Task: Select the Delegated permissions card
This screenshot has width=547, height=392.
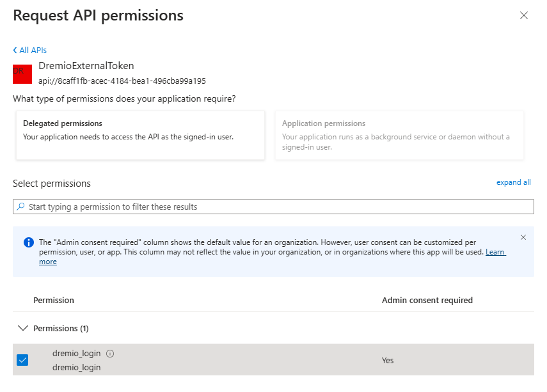Action: [140, 135]
